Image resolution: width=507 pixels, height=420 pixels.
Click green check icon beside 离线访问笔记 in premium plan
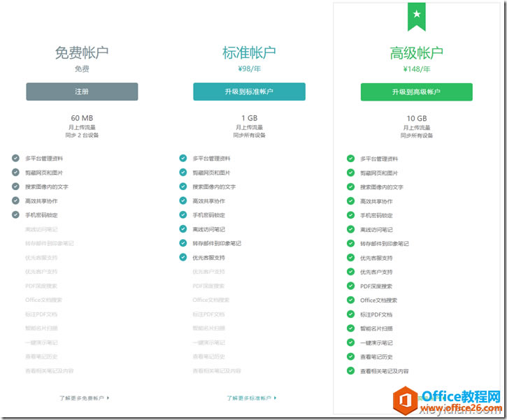pos(350,229)
